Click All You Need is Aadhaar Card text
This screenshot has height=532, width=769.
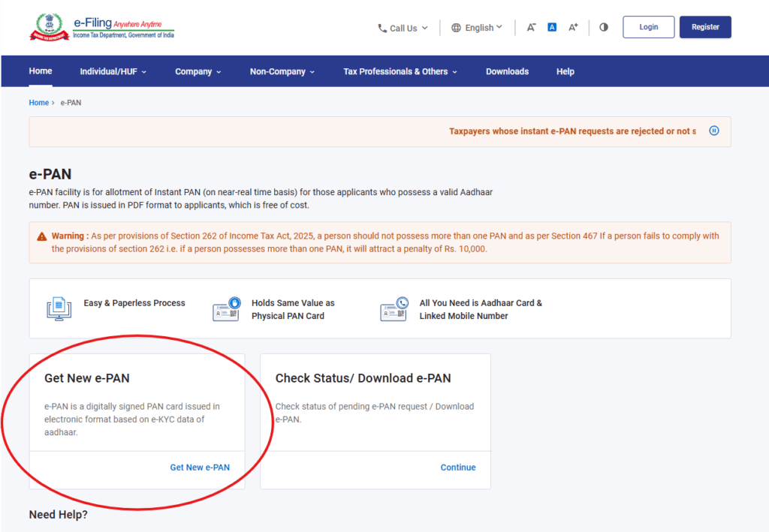[x=481, y=309]
